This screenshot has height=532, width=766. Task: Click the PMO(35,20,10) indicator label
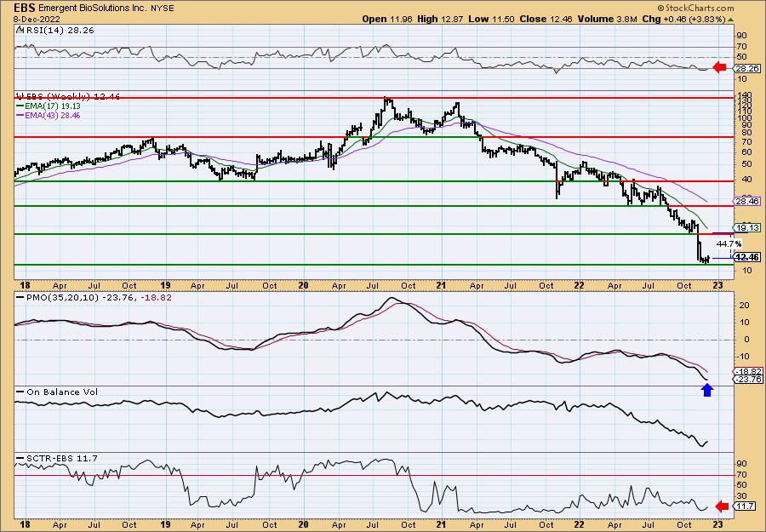click(x=61, y=297)
